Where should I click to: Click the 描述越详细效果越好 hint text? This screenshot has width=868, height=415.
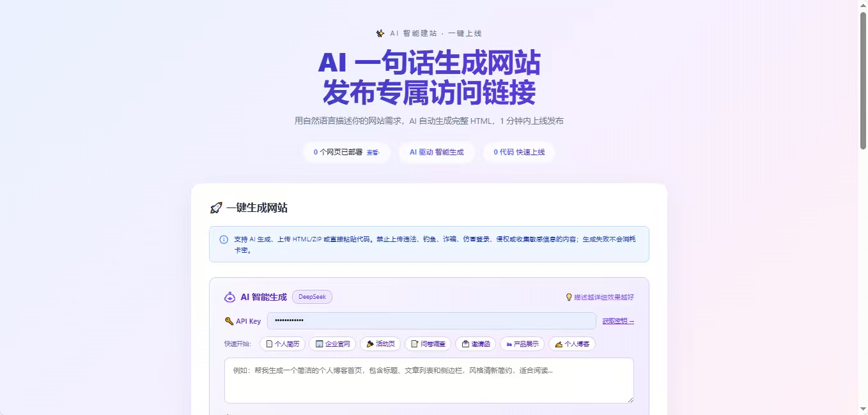click(604, 297)
